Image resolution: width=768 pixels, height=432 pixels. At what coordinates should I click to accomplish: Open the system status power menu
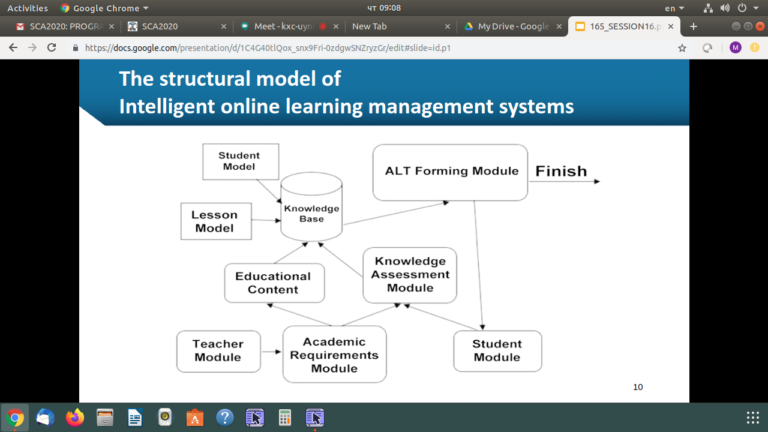742,8
